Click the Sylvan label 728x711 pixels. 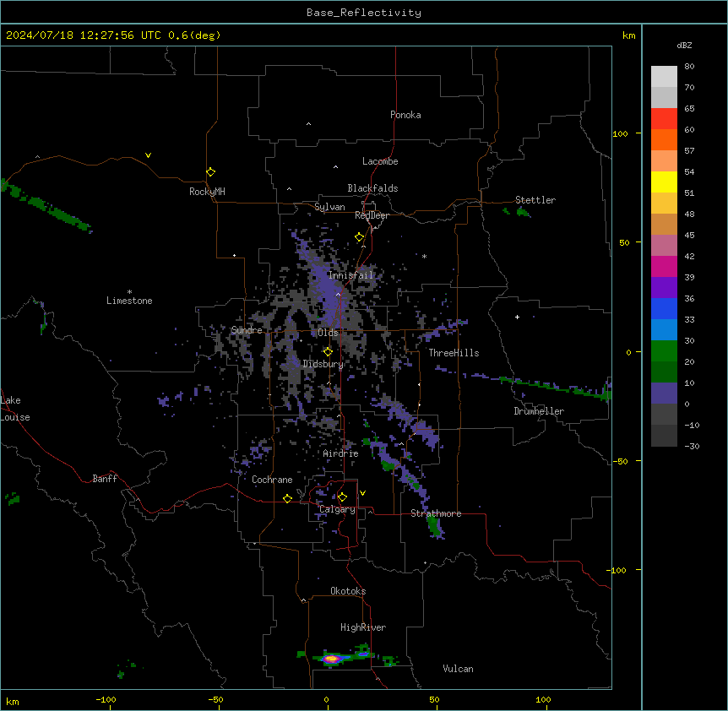(x=329, y=207)
